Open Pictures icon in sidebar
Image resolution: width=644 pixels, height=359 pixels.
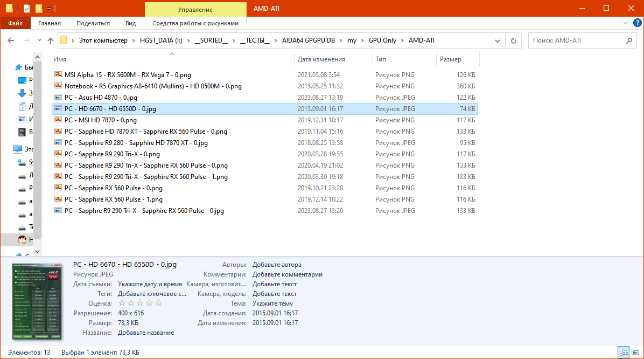(22, 119)
